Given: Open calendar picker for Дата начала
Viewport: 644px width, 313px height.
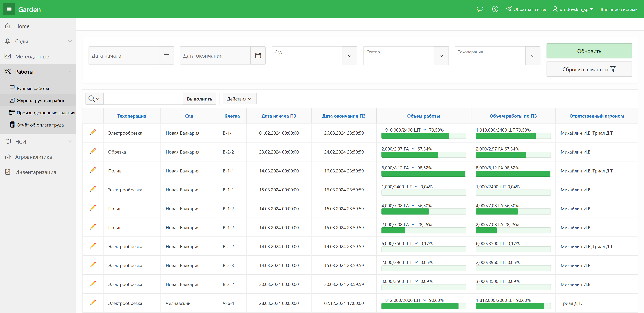Looking at the screenshot, I should pyautogui.click(x=167, y=56).
